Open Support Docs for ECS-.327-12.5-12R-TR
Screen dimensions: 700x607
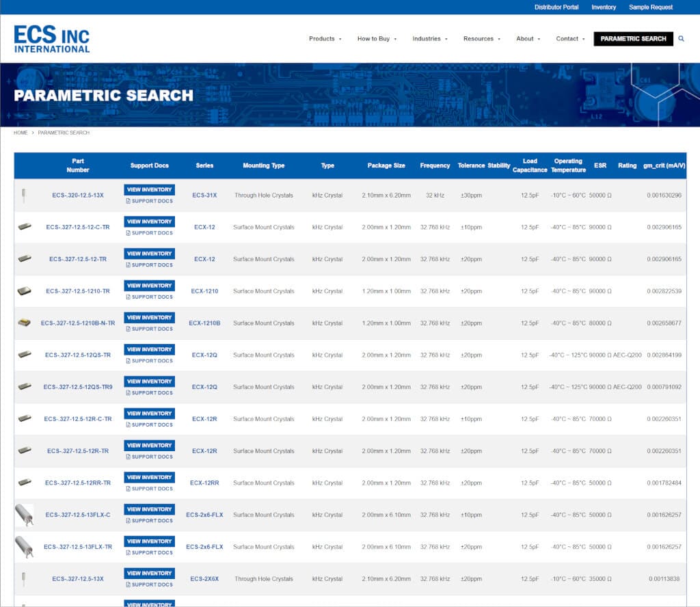pos(149,457)
